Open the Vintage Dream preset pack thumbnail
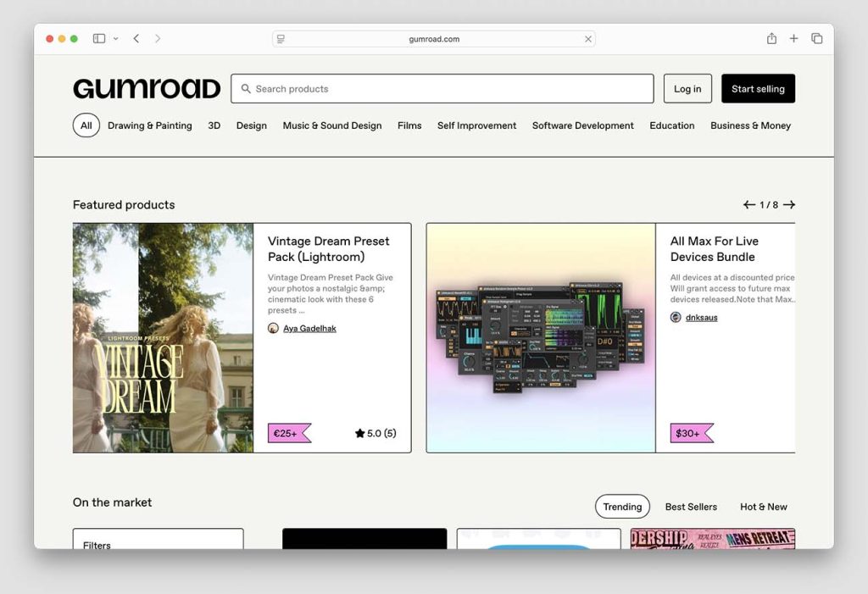The width and height of the screenshot is (868, 594). click(x=163, y=337)
